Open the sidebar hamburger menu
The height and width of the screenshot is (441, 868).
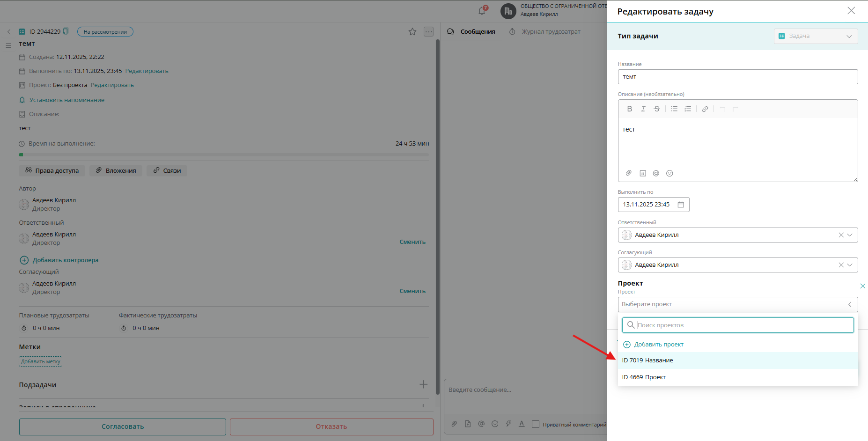(x=8, y=45)
